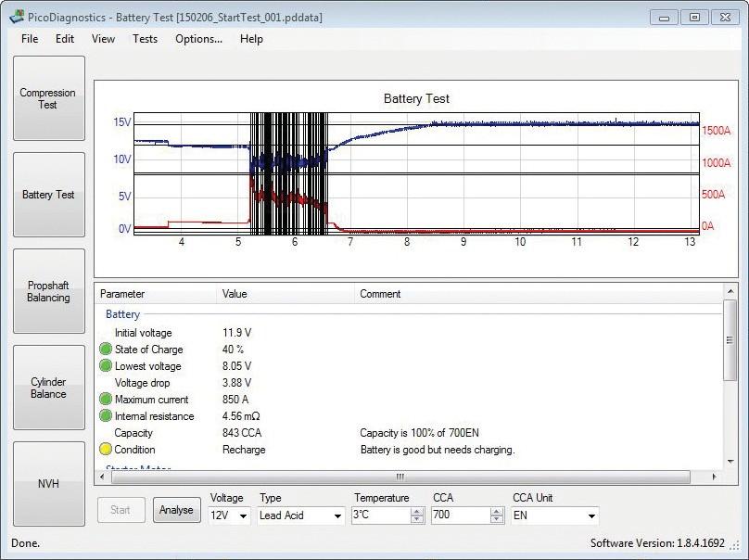Select the Initial voltage row

(x=144, y=333)
